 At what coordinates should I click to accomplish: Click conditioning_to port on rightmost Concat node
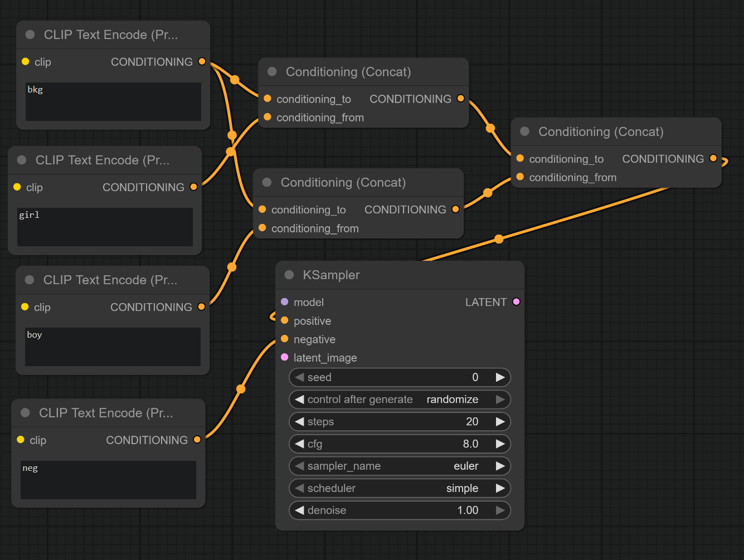(x=519, y=158)
